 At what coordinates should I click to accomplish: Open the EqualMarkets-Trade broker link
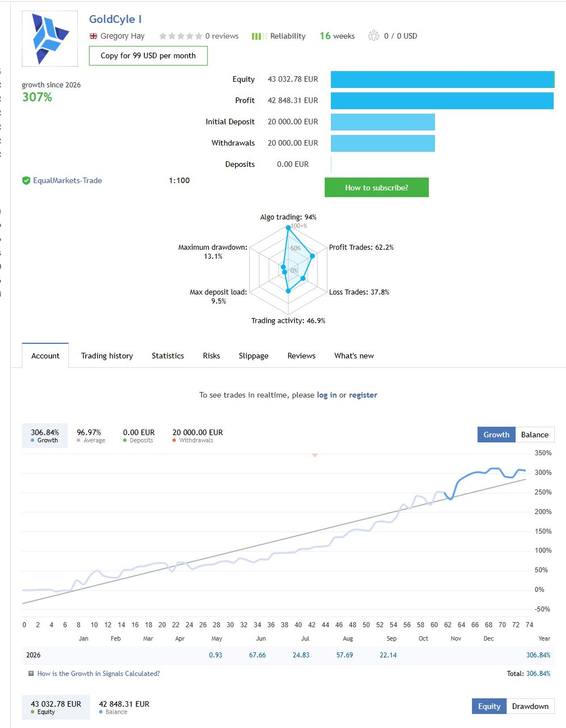67,180
